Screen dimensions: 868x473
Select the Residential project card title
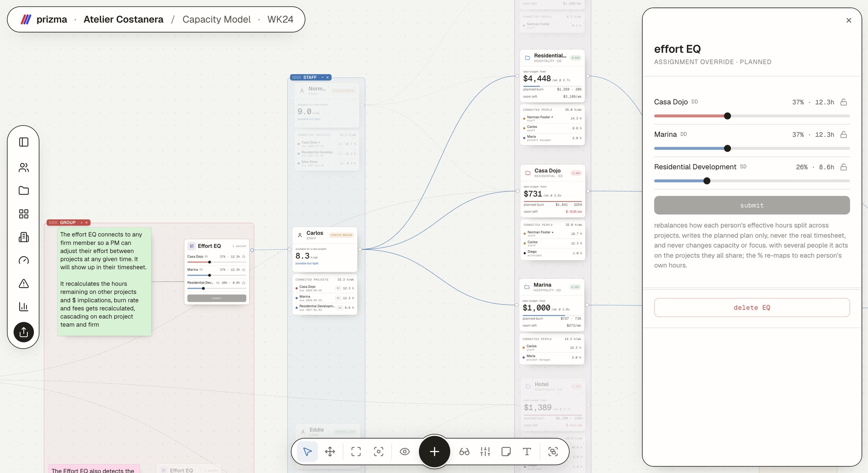pos(550,56)
